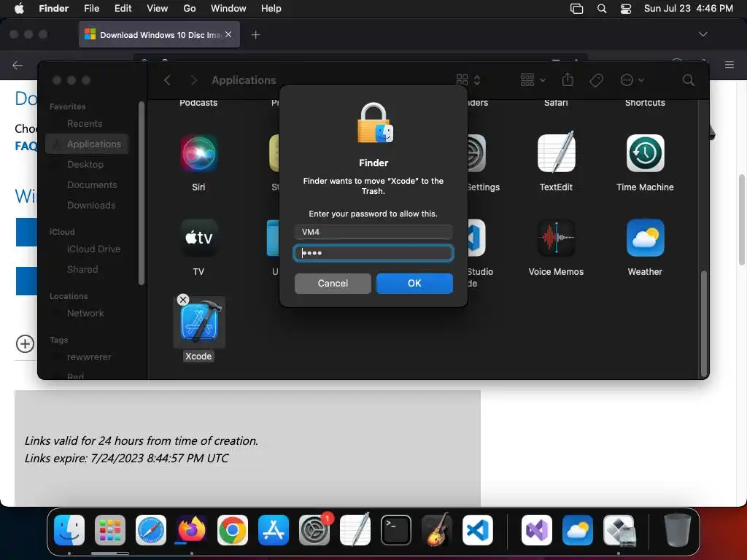Cancel the Finder password dialog

[x=333, y=284]
